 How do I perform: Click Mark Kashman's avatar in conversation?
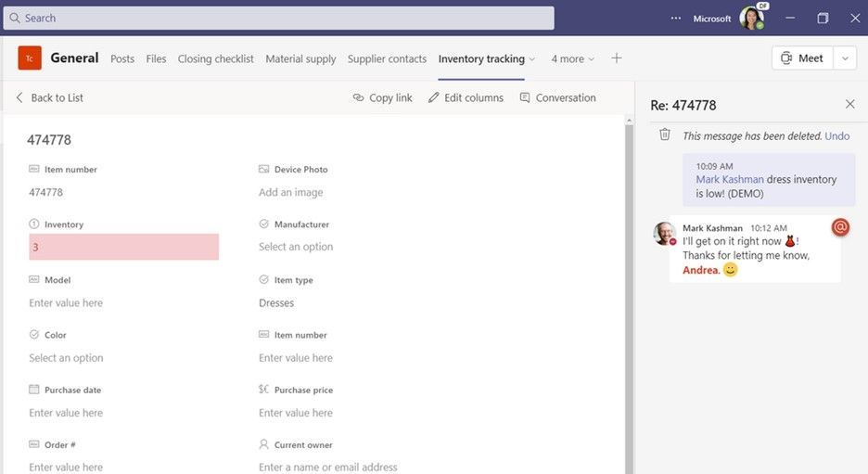664,233
